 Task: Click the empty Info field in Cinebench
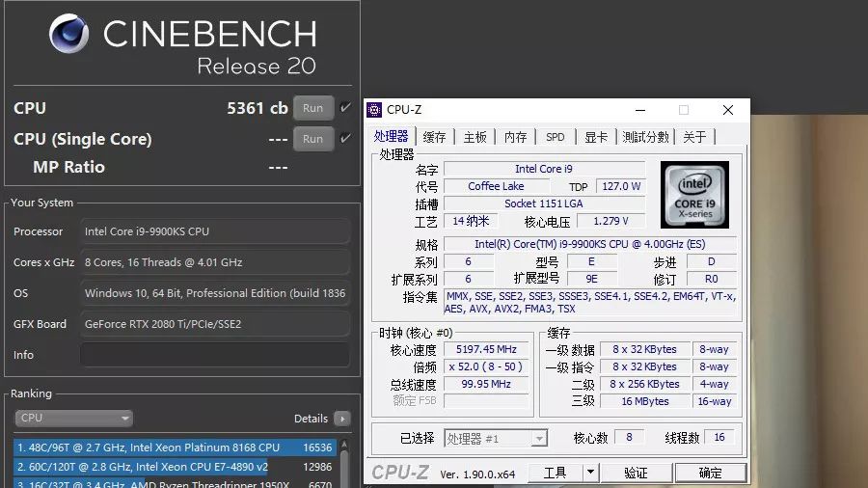[x=215, y=355]
